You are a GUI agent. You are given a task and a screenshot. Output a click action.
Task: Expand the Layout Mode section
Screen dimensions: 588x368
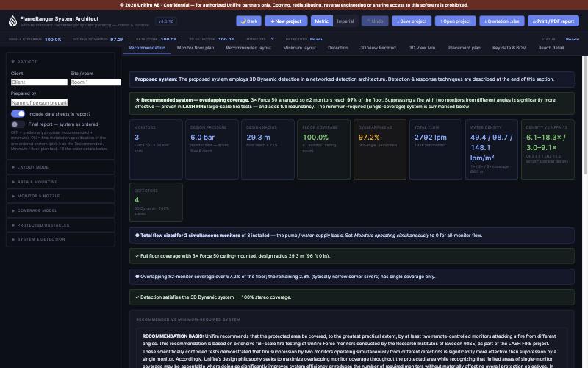(x=61, y=167)
